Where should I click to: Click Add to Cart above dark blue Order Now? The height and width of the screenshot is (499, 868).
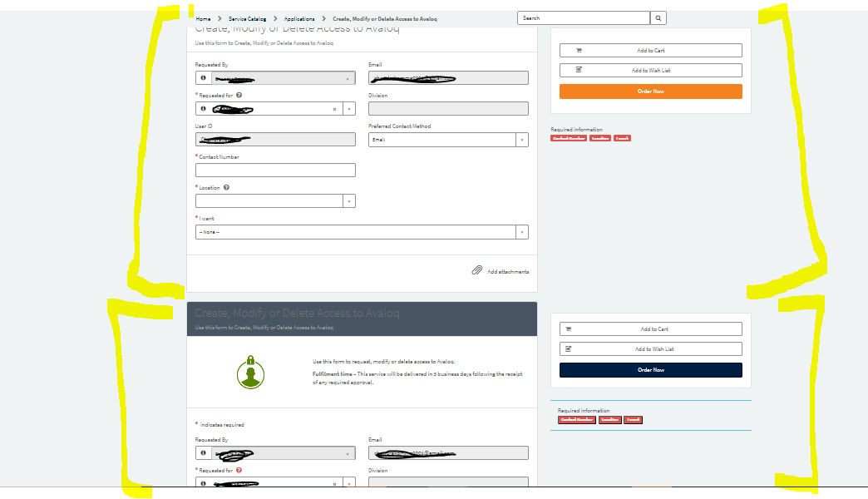(650, 329)
